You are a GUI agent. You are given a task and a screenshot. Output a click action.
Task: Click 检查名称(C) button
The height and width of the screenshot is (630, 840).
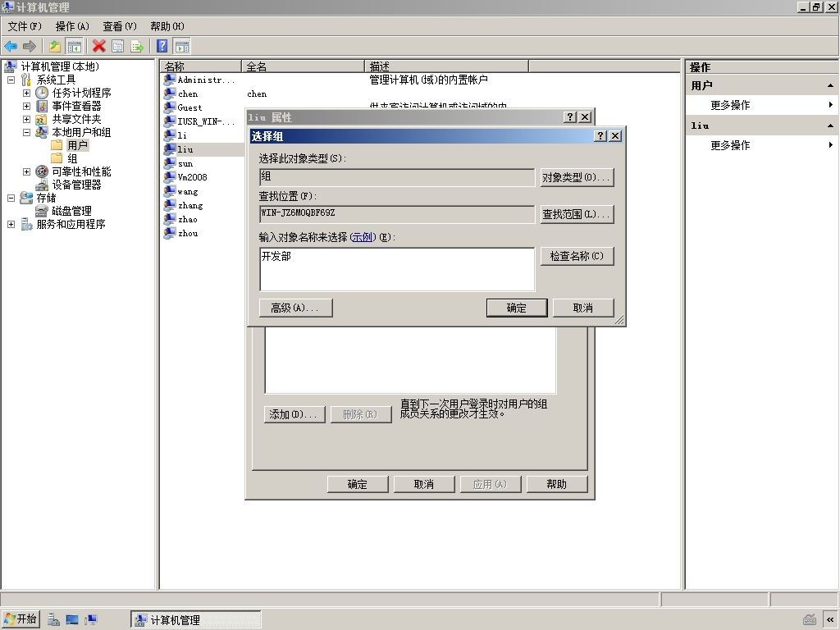577,256
